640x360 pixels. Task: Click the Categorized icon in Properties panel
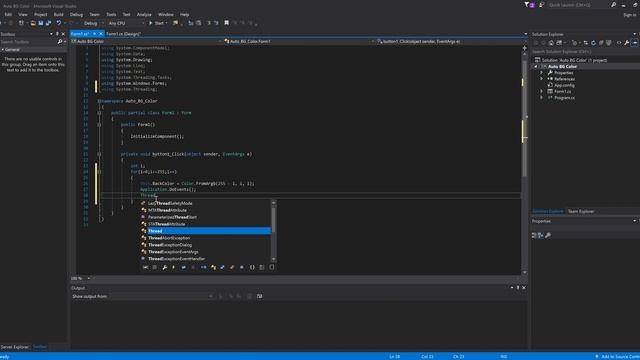[x=534, y=235]
